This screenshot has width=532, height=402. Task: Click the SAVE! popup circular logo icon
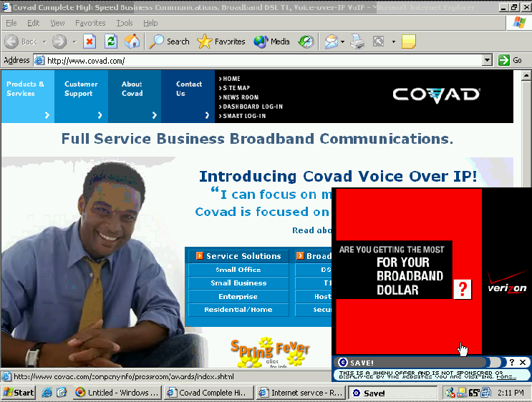[343, 363]
